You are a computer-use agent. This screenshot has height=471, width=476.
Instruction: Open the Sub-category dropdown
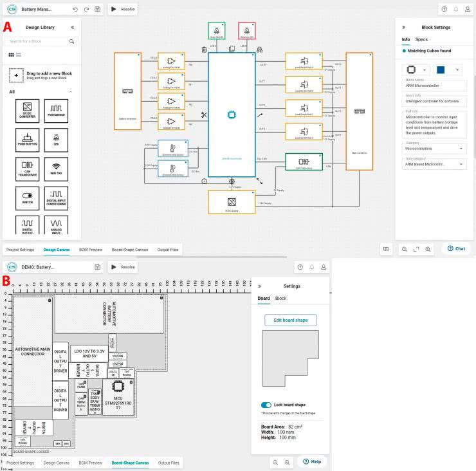(x=435, y=165)
